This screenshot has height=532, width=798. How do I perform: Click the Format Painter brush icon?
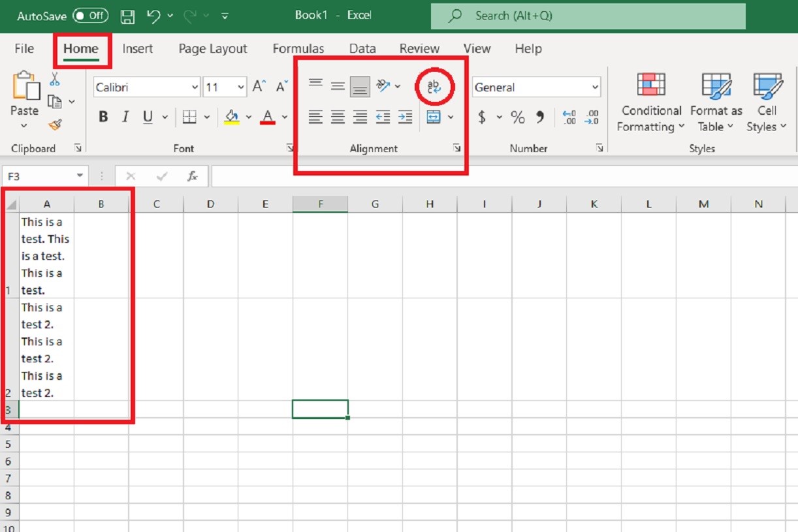coord(55,123)
